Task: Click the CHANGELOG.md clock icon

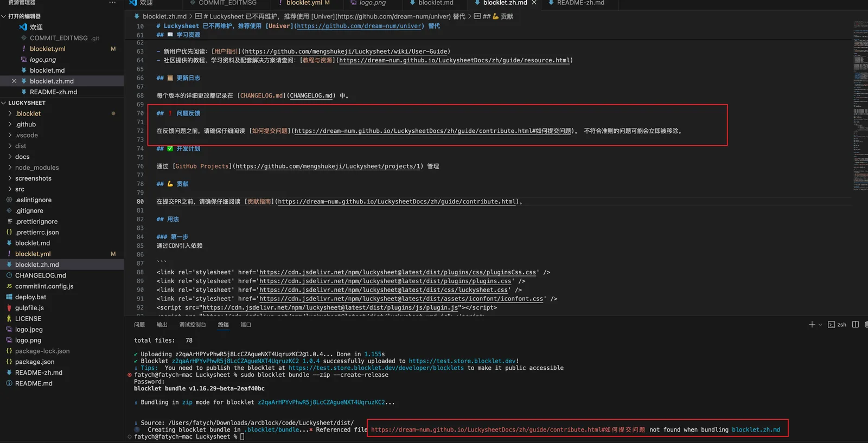Action: tap(9, 275)
